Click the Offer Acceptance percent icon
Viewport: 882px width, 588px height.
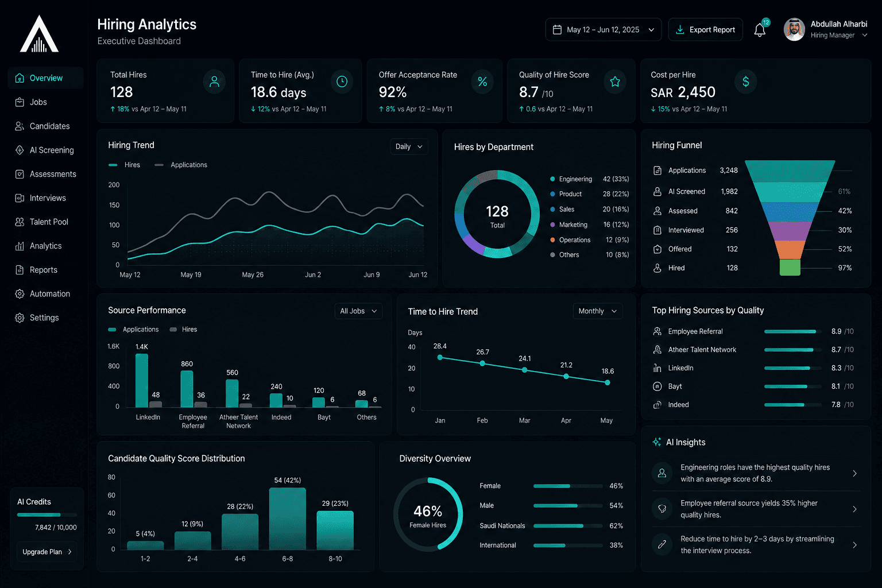pyautogui.click(x=482, y=82)
